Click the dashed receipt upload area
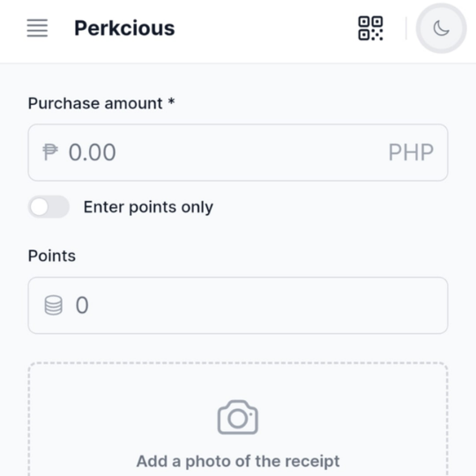The height and width of the screenshot is (476, 476). (238, 419)
